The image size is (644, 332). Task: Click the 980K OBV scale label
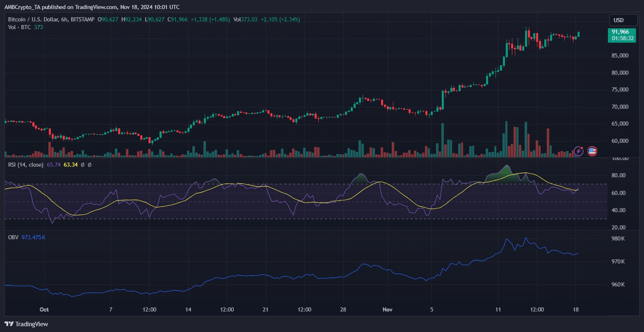click(x=618, y=238)
